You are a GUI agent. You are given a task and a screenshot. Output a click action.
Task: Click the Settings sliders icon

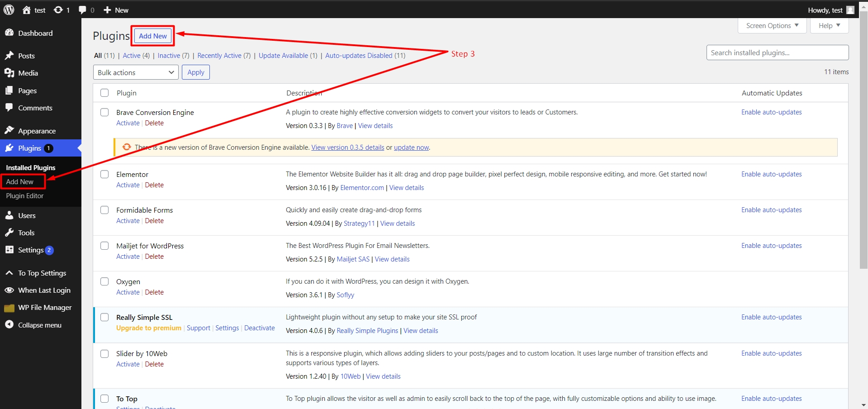pyautogui.click(x=9, y=250)
